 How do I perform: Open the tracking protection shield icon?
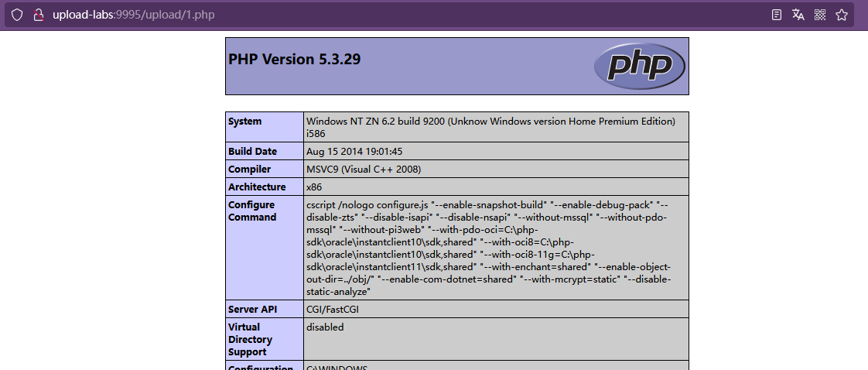point(17,15)
